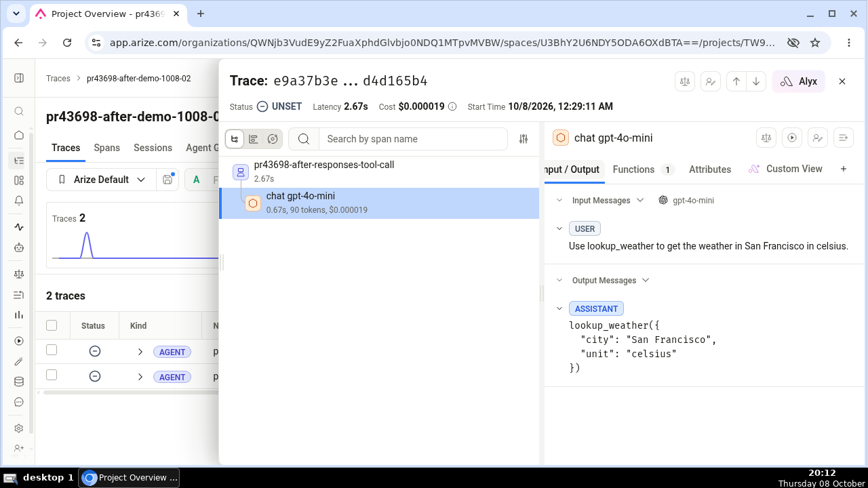Open the dashboards grid icon in sidebar

point(19,180)
